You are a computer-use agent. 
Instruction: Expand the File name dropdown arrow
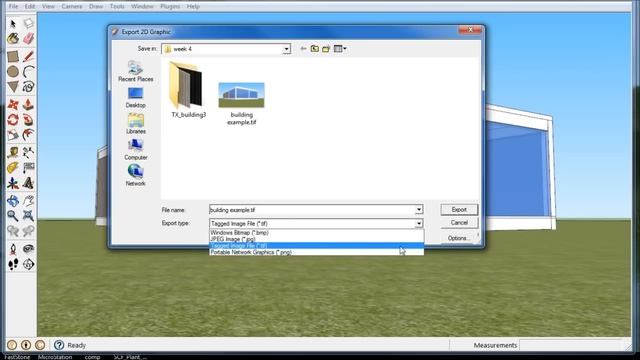(x=419, y=210)
